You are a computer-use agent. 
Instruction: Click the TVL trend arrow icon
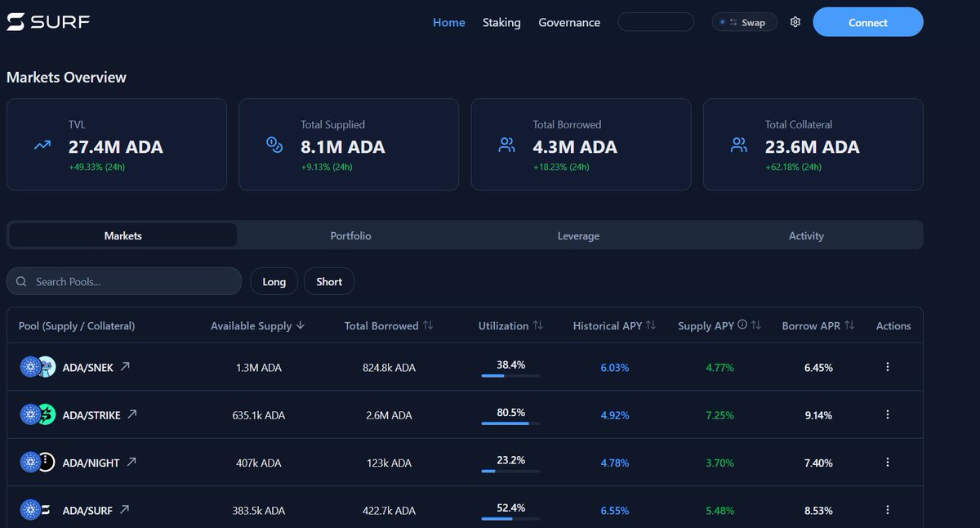coord(42,145)
